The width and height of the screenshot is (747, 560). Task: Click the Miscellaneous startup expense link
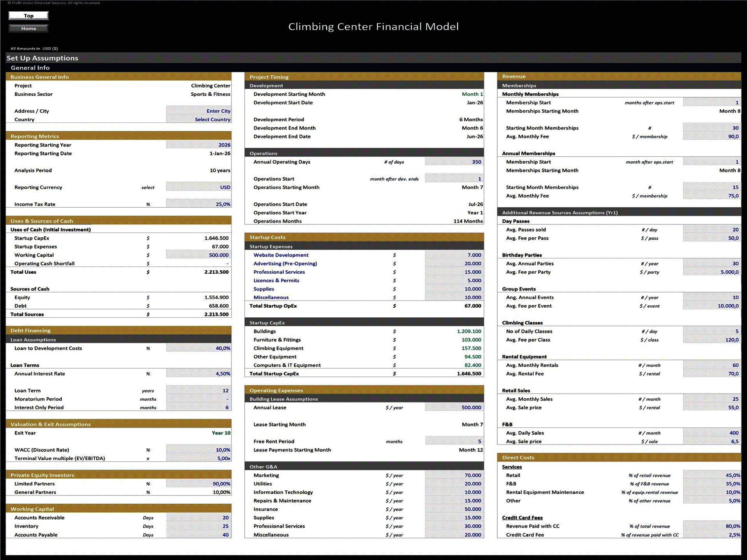[271, 297]
